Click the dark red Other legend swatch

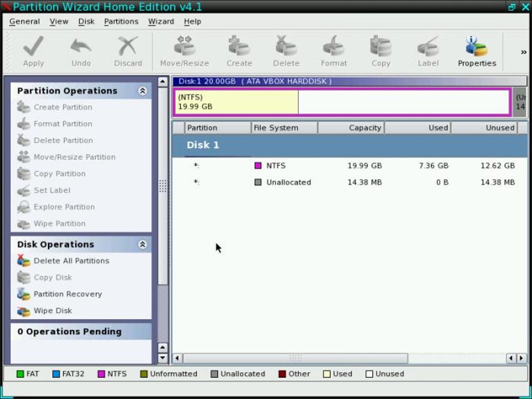point(282,374)
